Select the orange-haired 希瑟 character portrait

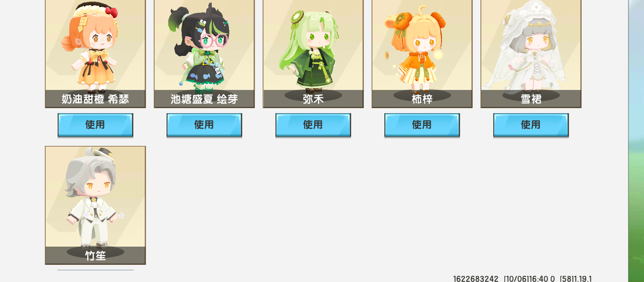click(x=93, y=47)
